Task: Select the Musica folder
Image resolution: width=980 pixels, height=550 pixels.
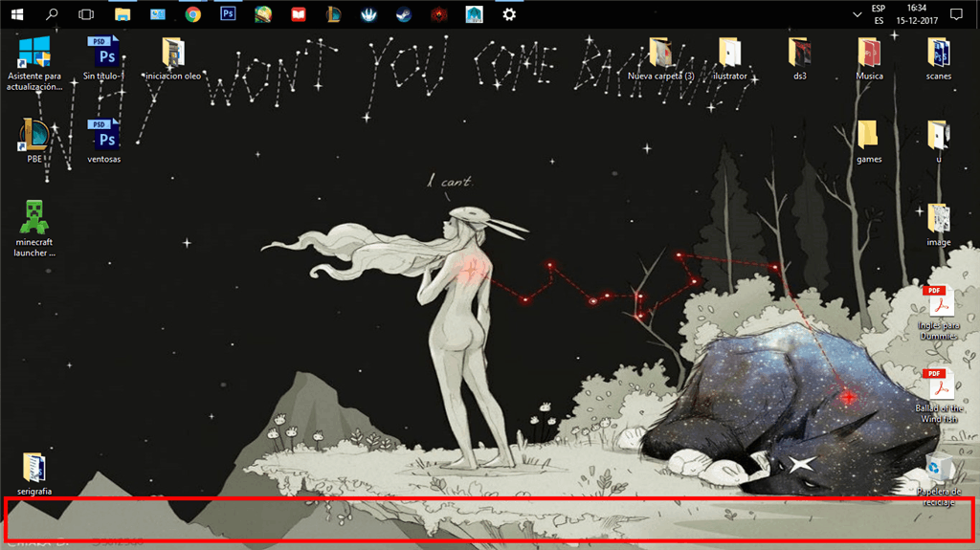Action: [869, 58]
